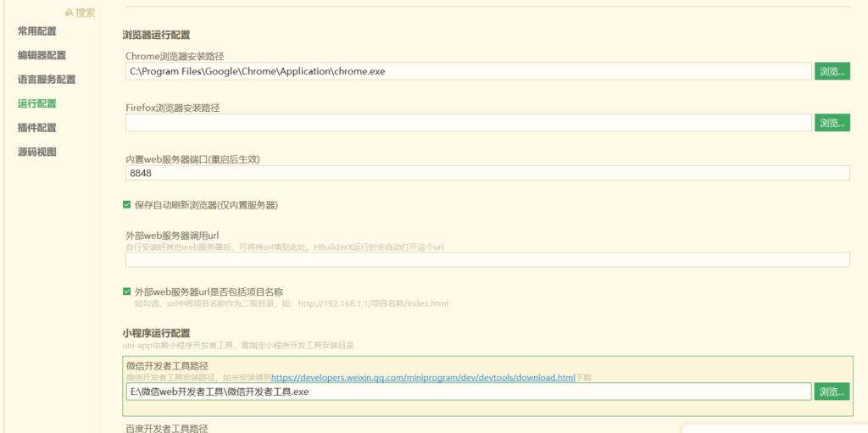868x433 pixels.
Task: Browse for the Firefox install path
Action: pyautogui.click(x=832, y=123)
